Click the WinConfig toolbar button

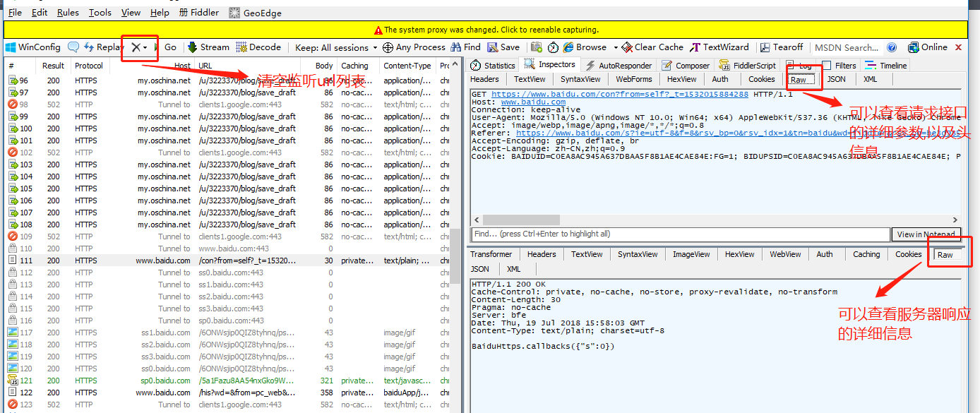tap(32, 47)
